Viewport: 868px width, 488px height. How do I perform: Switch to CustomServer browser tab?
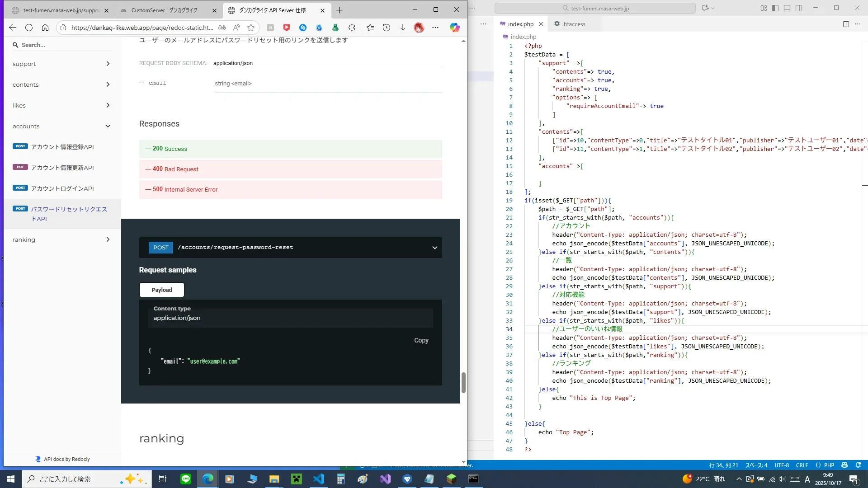(x=165, y=10)
